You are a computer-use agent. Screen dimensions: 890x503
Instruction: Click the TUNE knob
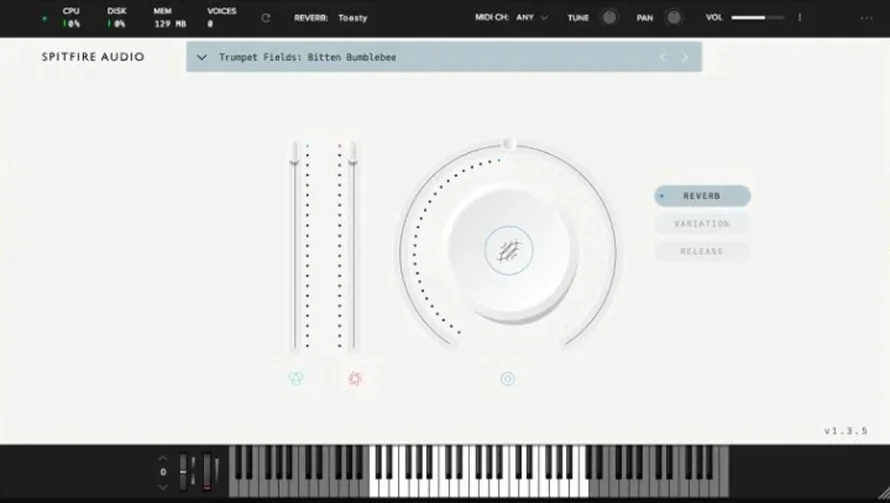(609, 18)
